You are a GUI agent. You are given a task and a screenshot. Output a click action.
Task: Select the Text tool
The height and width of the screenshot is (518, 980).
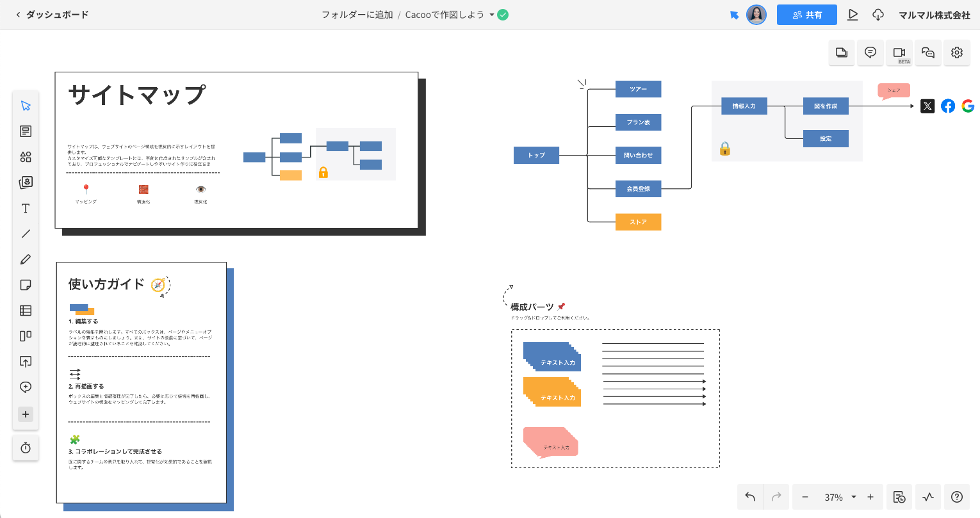click(26, 208)
